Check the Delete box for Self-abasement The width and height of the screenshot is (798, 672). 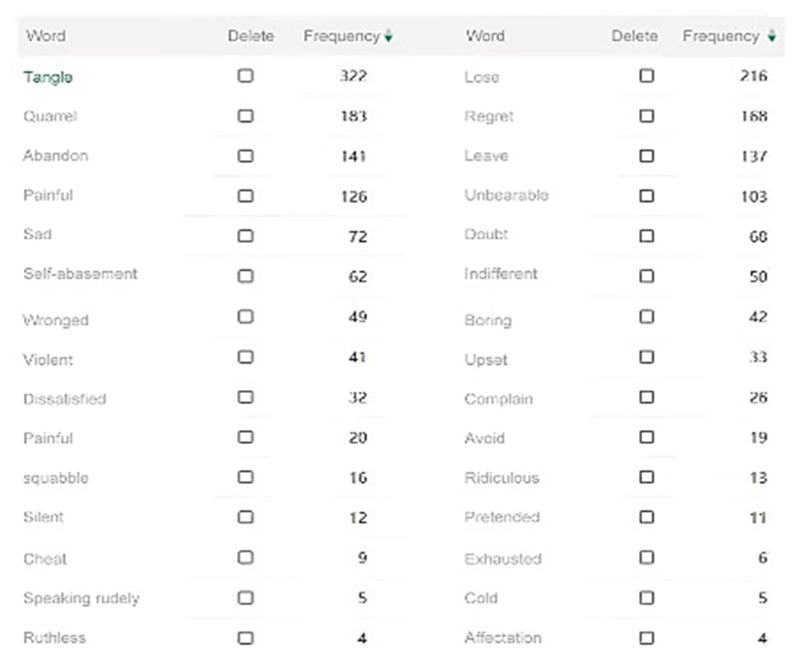[x=246, y=276]
